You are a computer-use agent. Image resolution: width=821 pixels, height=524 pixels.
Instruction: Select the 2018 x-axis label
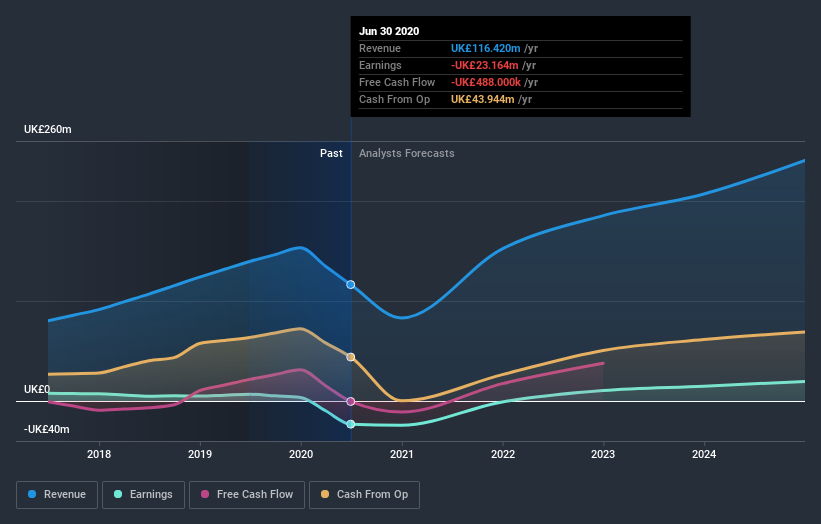click(x=99, y=454)
